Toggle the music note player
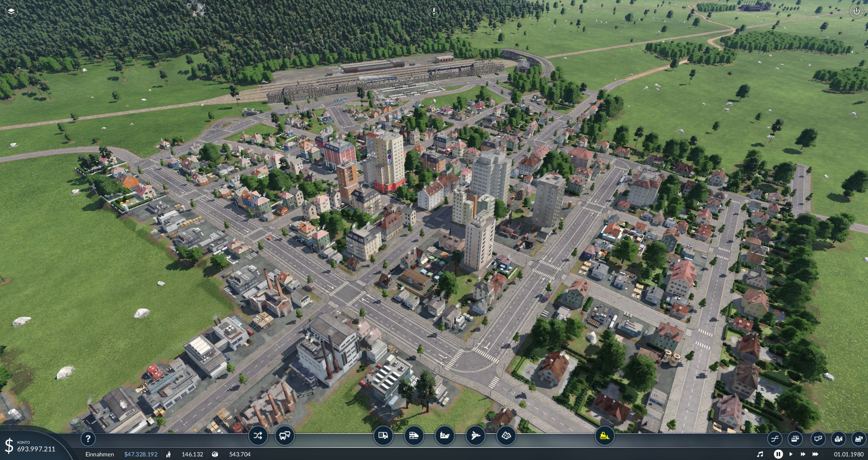868x460 pixels. tap(760, 454)
